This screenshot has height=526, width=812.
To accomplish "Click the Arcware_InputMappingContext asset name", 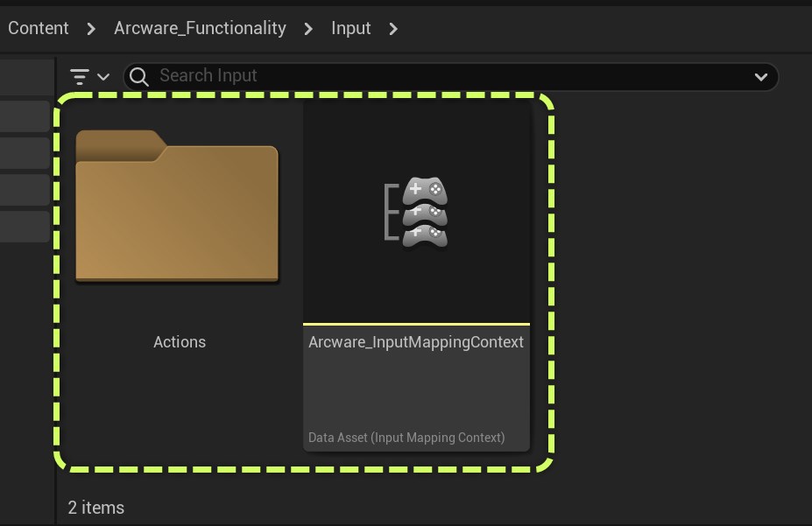I will [x=416, y=342].
